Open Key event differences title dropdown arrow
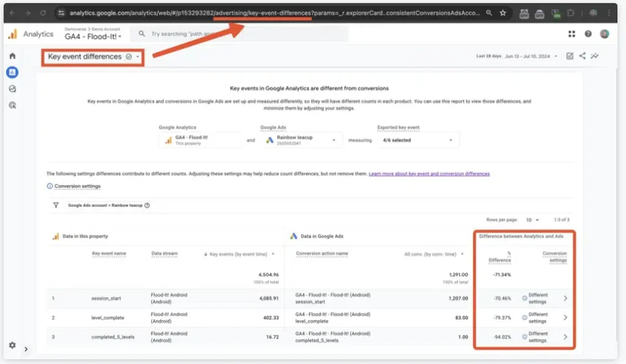 pos(138,57)
